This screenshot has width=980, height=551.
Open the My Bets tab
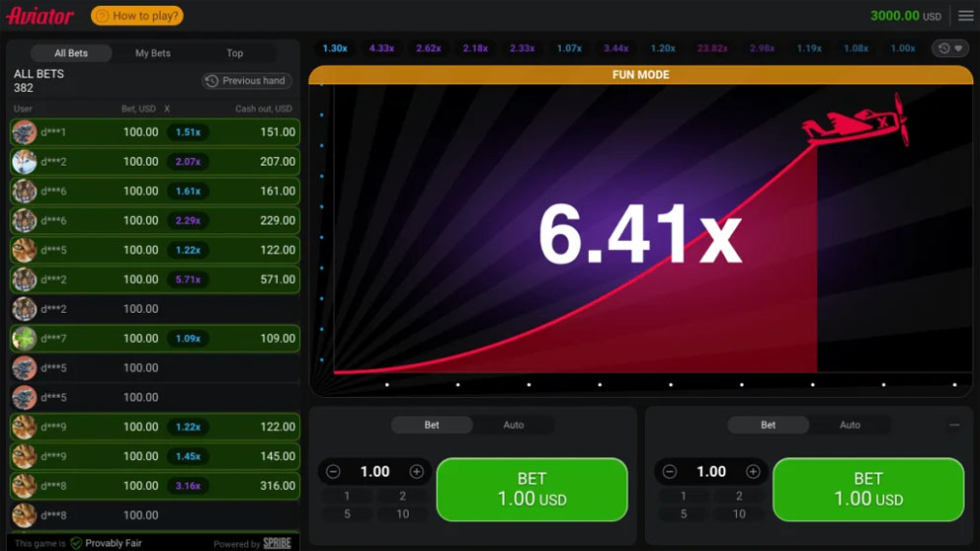(153, 53)
